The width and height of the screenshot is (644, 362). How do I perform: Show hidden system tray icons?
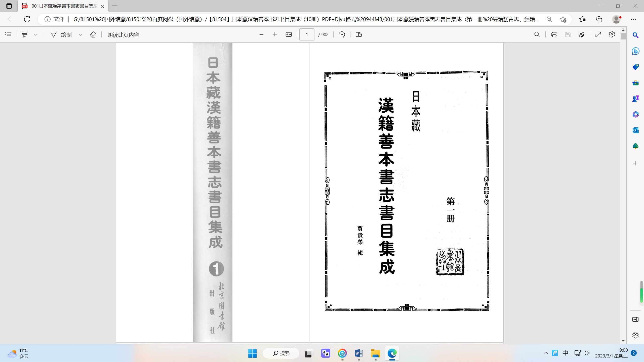(546, 353)
